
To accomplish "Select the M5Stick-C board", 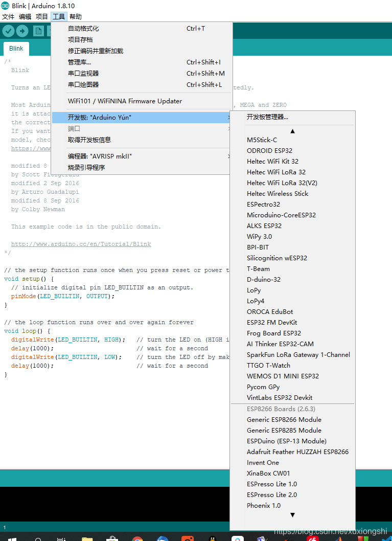I will coord(293,140).
